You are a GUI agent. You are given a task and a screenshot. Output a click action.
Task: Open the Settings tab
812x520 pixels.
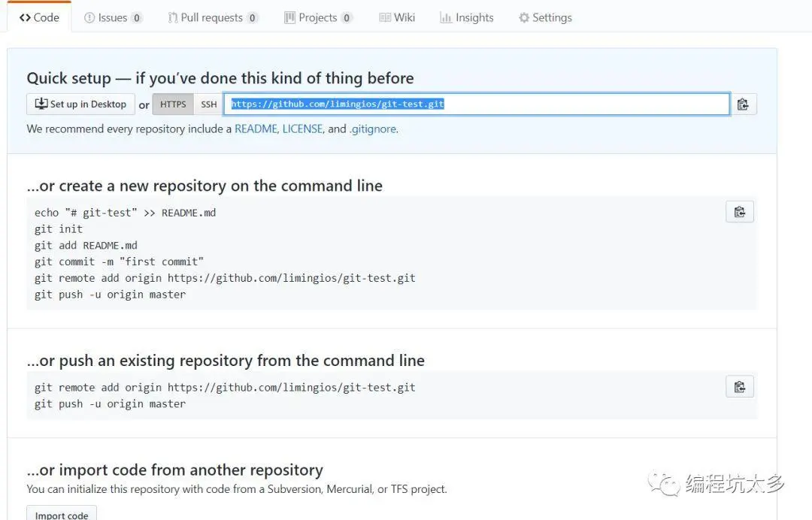(545, 17)
